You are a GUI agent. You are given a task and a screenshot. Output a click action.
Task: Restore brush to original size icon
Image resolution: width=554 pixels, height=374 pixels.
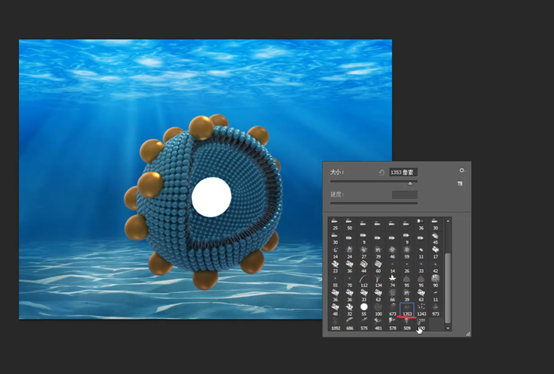point(382,172)
